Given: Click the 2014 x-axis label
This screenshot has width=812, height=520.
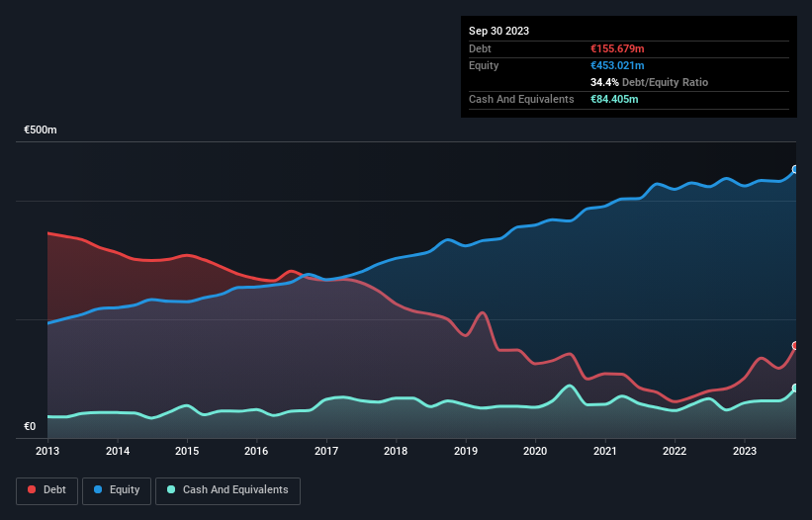Looking at the screenshot, I should tap(118, 451).
